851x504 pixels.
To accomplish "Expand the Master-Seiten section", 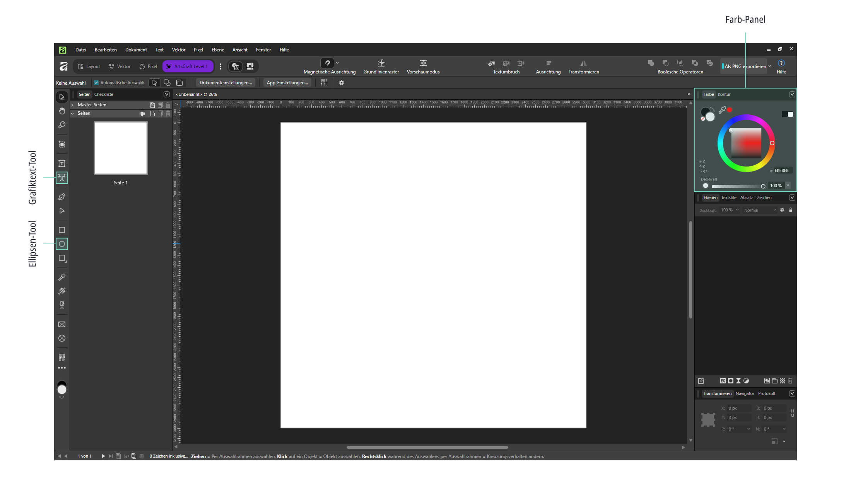I will click(73, 105).
